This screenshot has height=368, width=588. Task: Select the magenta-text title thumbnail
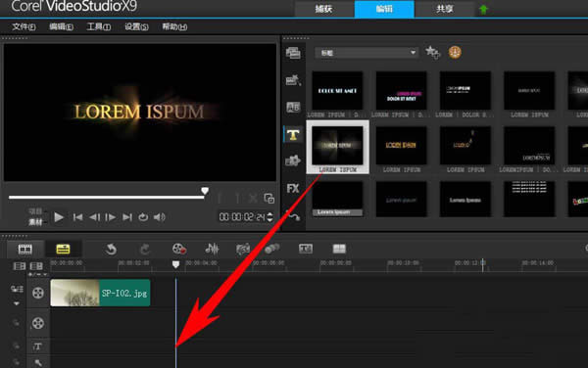401,91
